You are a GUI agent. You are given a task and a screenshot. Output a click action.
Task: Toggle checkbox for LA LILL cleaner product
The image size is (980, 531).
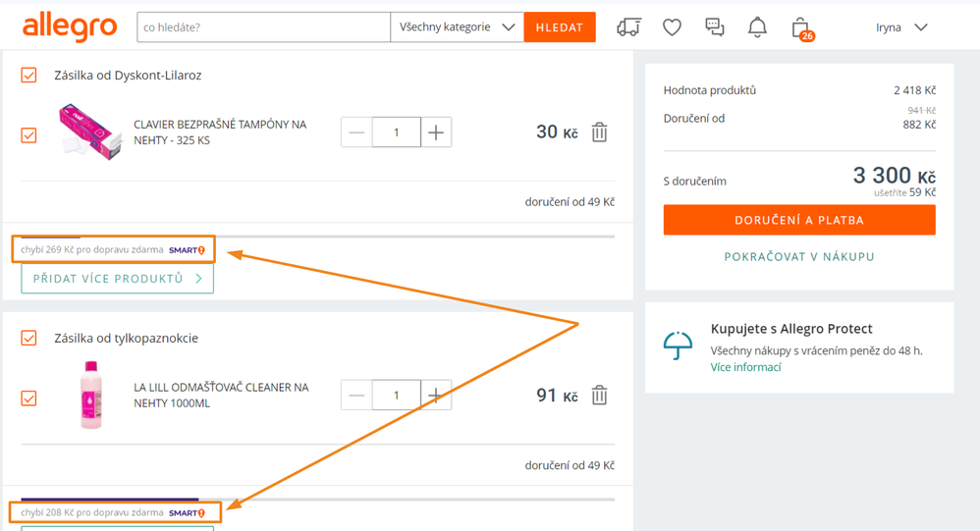pyautogui.click(x=28, y=398)
